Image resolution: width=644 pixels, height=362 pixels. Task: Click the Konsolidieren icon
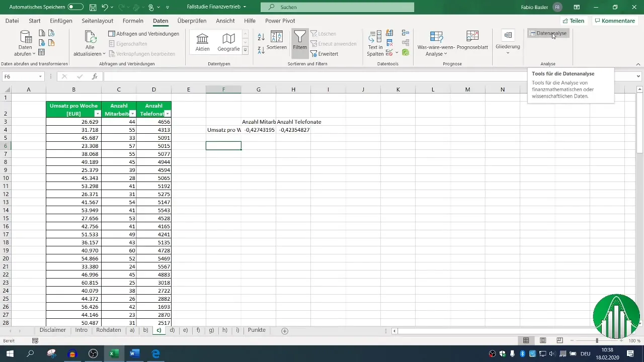(x=406, y=33)
